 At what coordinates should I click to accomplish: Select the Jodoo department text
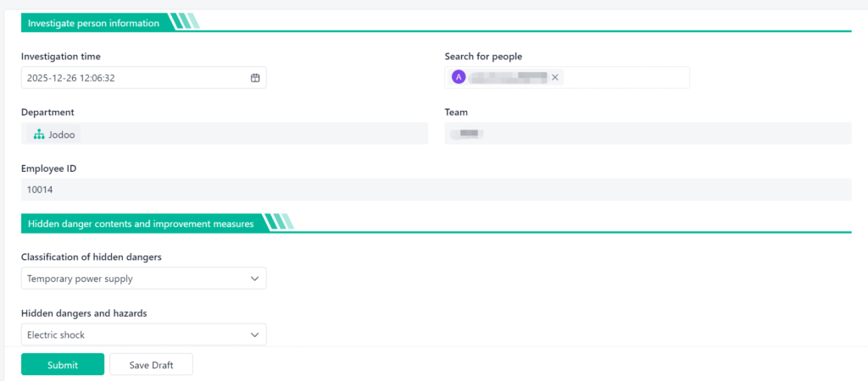point(63,134)
